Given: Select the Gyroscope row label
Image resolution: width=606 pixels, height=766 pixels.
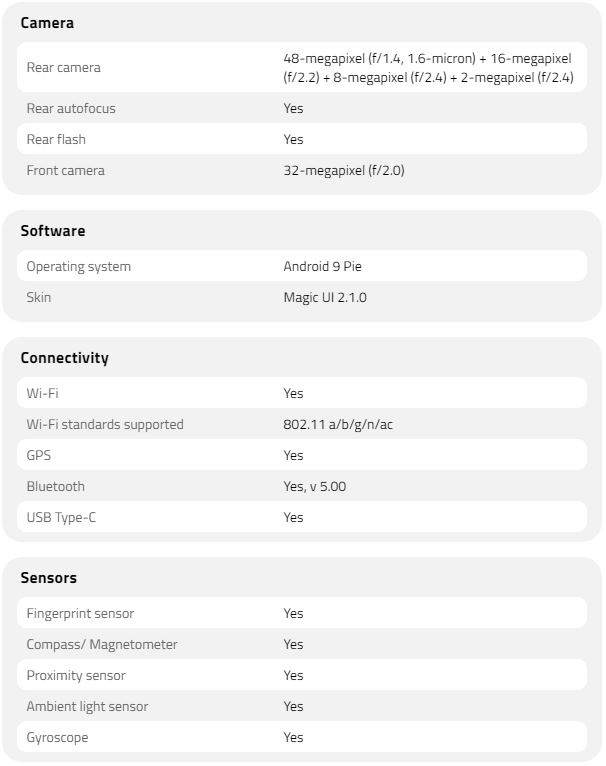Looking at the screenshot, I should tap(57, 737).
